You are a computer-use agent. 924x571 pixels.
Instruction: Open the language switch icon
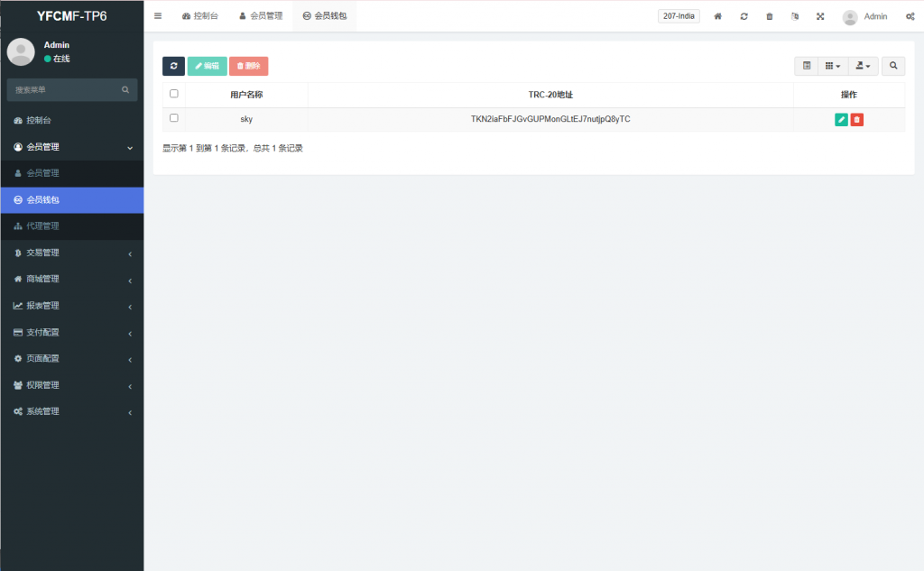coord(794,16)
